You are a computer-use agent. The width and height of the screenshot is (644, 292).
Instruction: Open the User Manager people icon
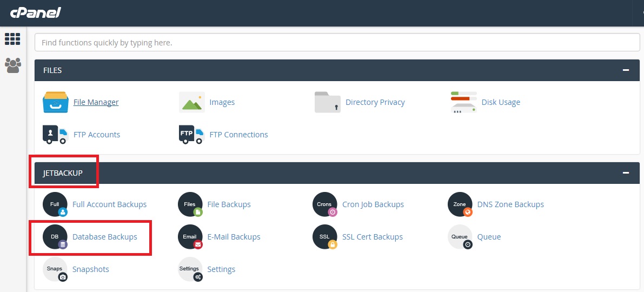click(13, 65)
